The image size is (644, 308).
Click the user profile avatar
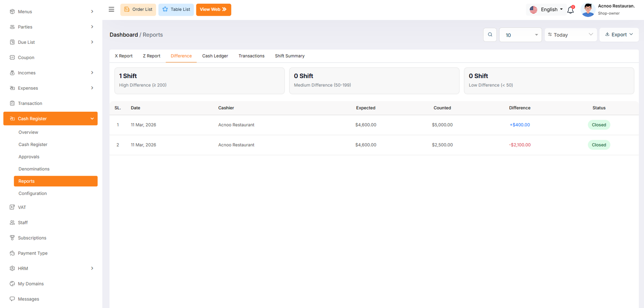click(x=588, y=10)
